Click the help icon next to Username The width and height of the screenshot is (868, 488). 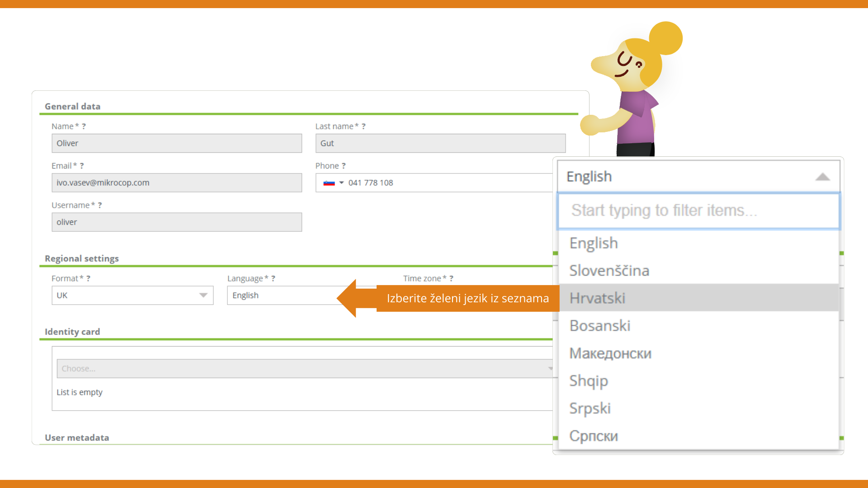point(100,205)
